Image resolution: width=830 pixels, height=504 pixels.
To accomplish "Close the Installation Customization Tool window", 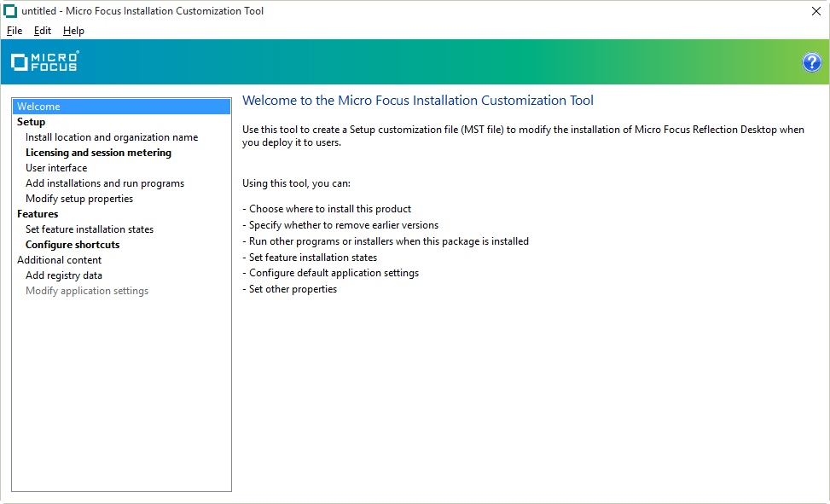I will [x=815, y=11].
